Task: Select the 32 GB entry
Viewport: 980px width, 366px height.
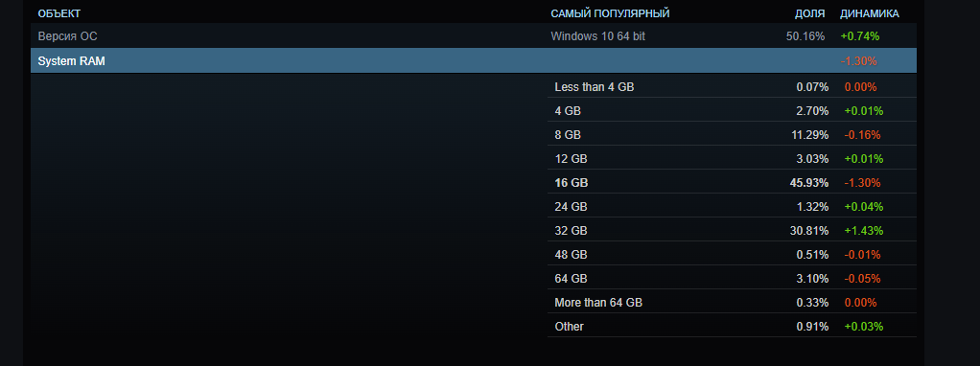Action: (732, 231)
